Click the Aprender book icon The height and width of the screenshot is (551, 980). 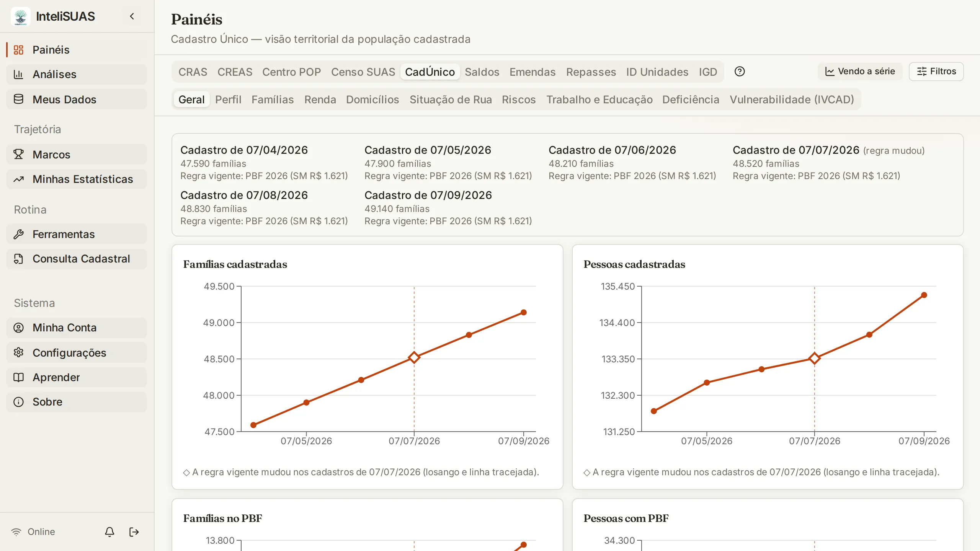pos(18,377)
